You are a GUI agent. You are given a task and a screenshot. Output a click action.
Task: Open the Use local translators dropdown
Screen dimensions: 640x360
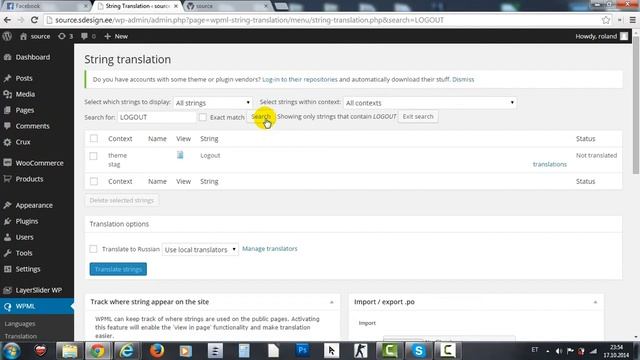click(200, 249)
